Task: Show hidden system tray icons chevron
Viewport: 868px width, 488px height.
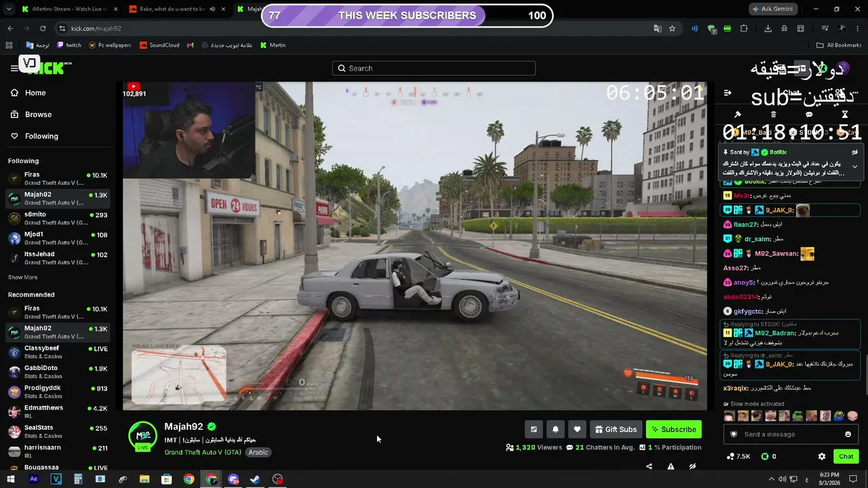Action: 772,479
